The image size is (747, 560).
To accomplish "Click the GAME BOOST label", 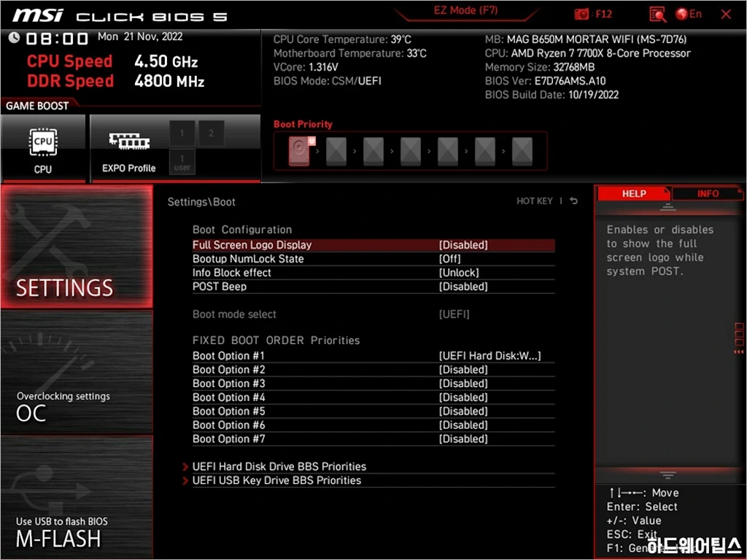I will 37,106.
